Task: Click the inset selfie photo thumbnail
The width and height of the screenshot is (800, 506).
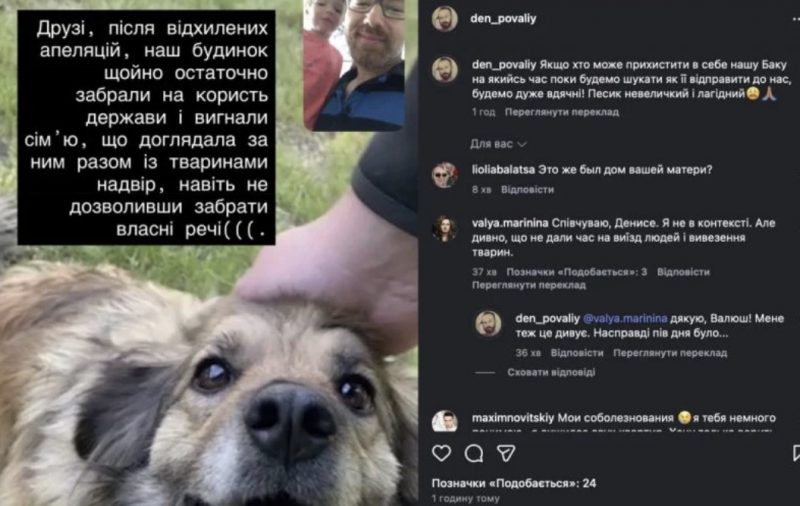Action: (355, 64)
